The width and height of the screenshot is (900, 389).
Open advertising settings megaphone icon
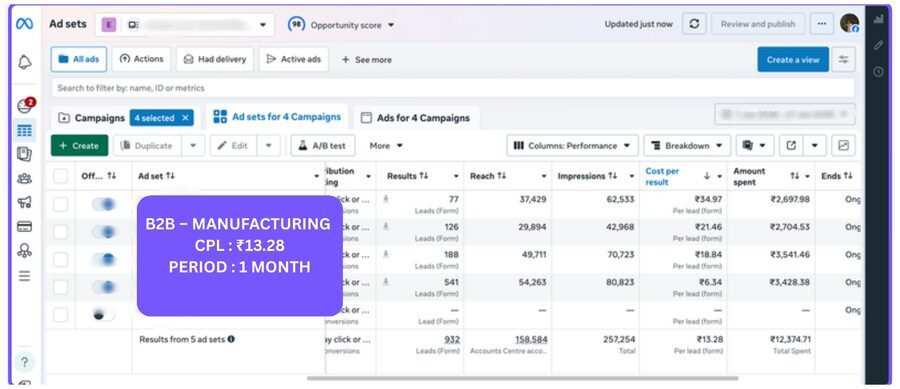click(x=25, y=202)
